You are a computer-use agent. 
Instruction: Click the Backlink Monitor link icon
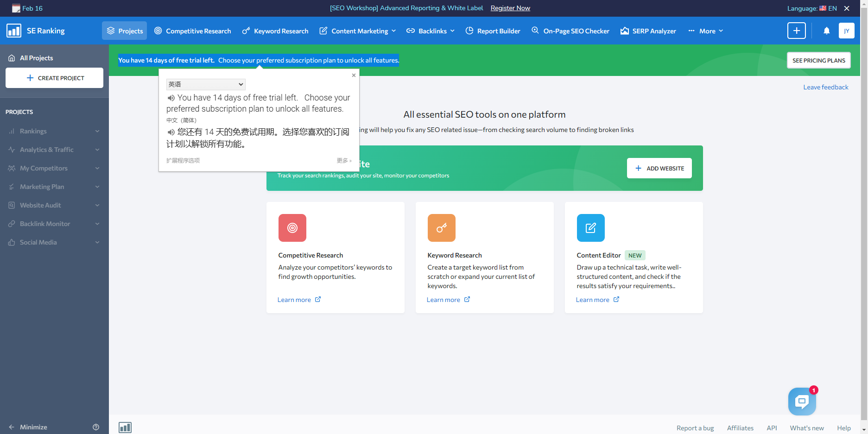point(12,224)
